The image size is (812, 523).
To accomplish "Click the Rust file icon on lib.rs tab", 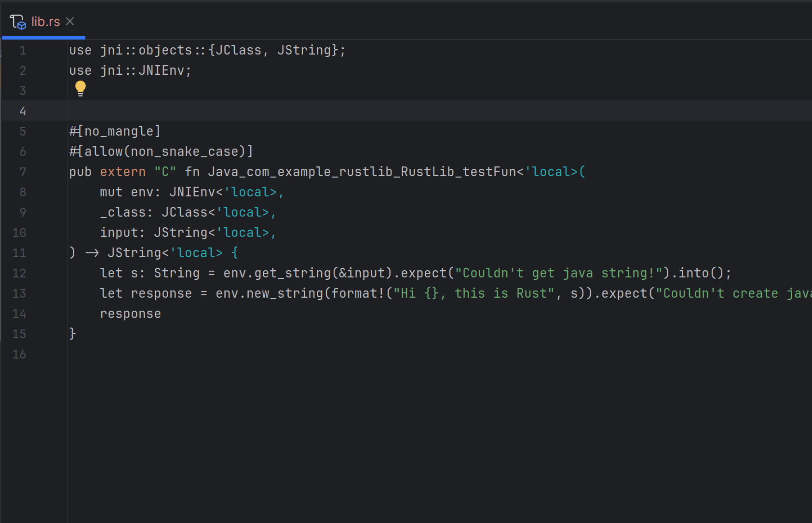I will pyautogui.click(x=18, y=22).
